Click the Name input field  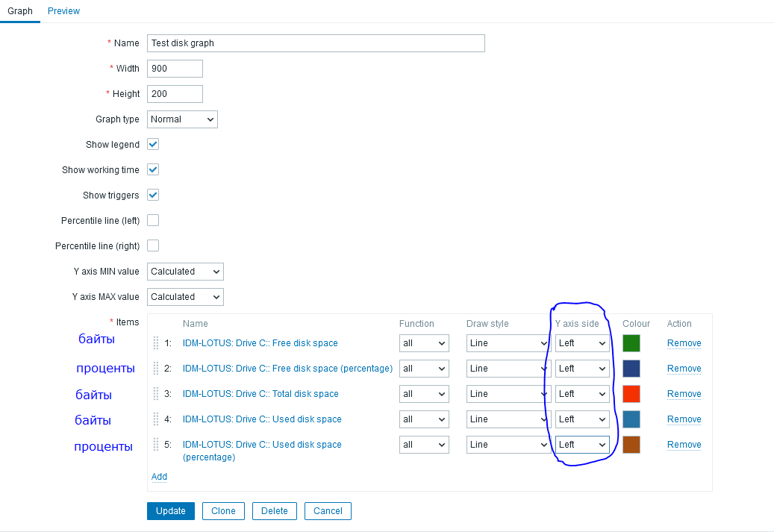(x=316, y=43)
